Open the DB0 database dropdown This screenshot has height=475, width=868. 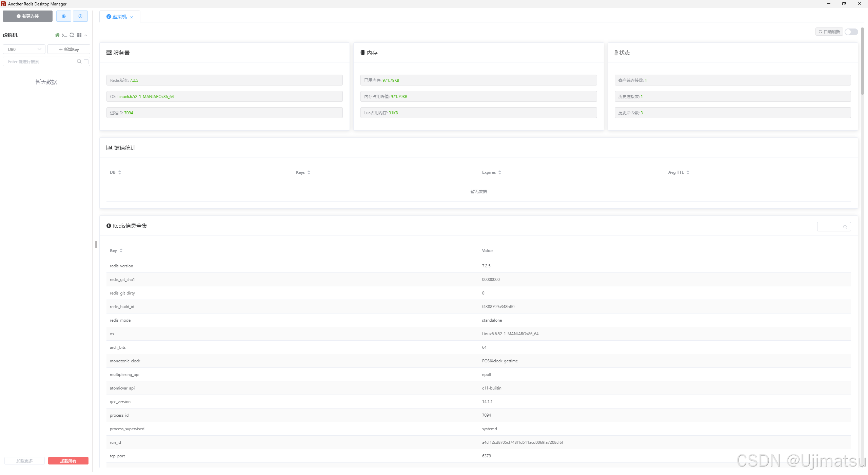pos(24,49)
